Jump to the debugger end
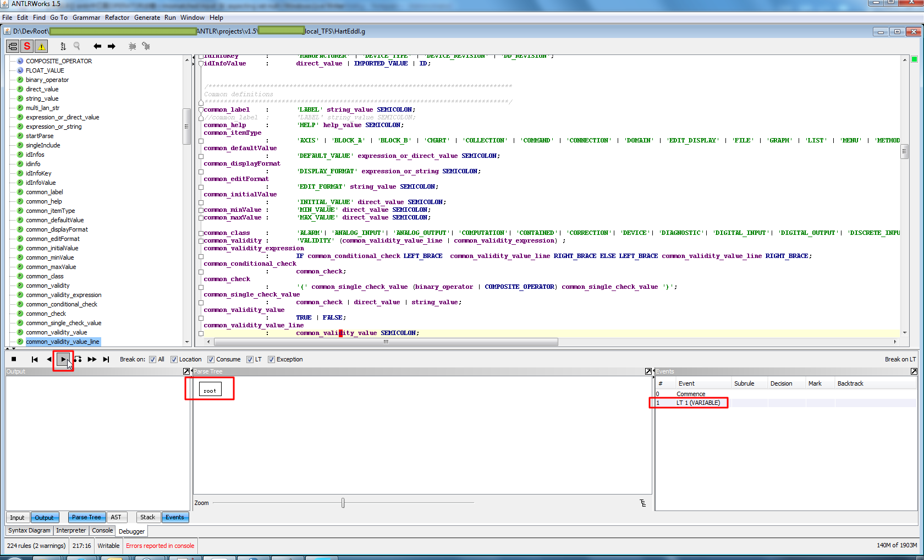924x560 pixels. click(x=106, y=359)
